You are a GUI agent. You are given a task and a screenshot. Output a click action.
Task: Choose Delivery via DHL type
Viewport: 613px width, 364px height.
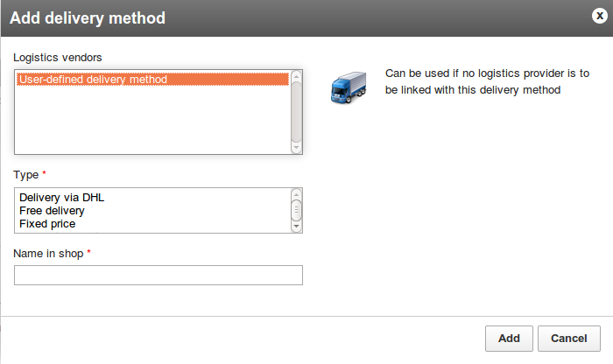(61, 198)
